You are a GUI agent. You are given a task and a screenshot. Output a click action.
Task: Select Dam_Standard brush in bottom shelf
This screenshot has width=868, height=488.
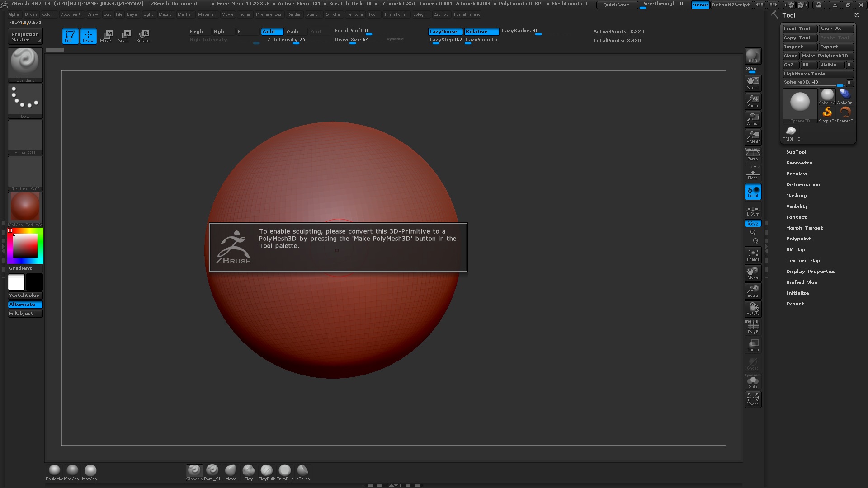click(212, 473)
